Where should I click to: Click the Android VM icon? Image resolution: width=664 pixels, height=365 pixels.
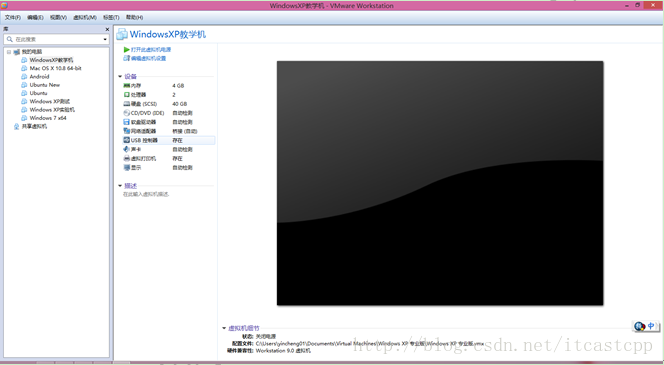pyautogui.click(x=24, y=77)
